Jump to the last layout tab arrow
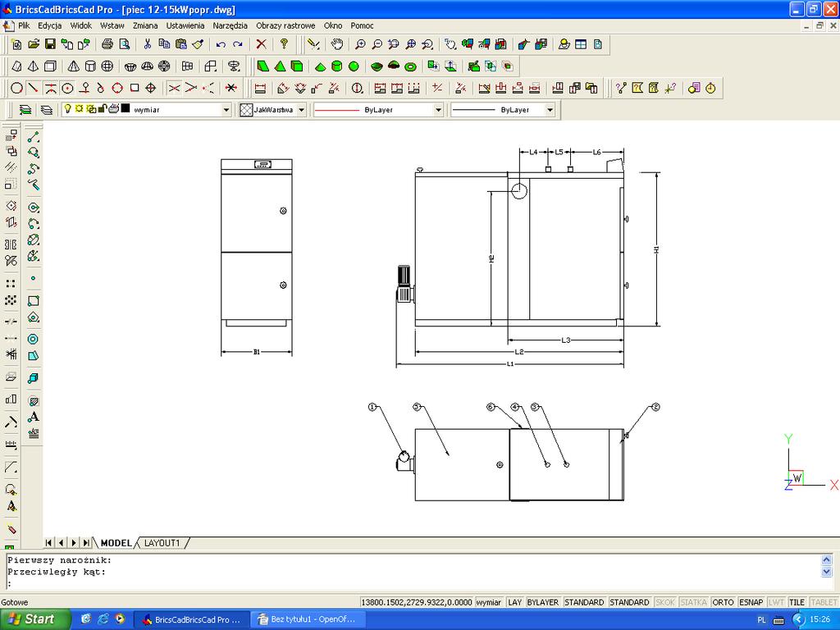Viewport: 840px width, 630px height. tap(86, 543)
